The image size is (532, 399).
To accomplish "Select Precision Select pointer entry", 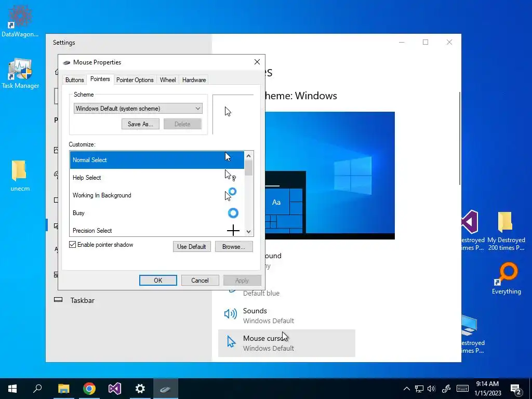I will [x=157, y=230].
